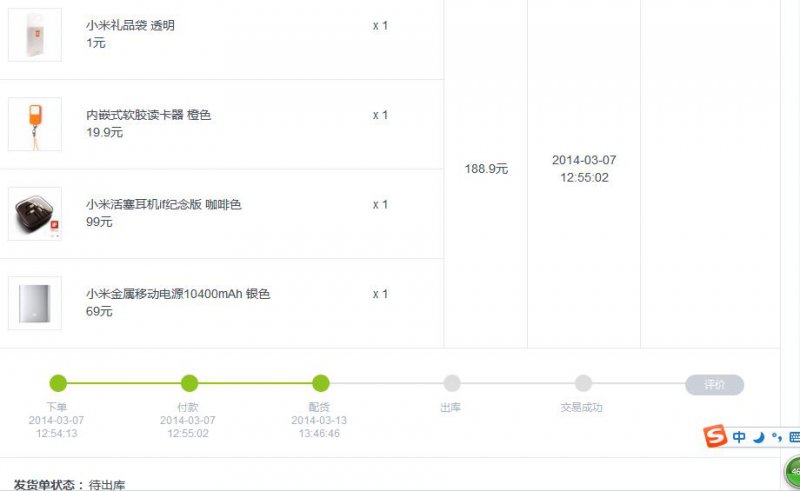Click the 99元 price text
This screenshot has height=491, width=800.
[99, 222]
